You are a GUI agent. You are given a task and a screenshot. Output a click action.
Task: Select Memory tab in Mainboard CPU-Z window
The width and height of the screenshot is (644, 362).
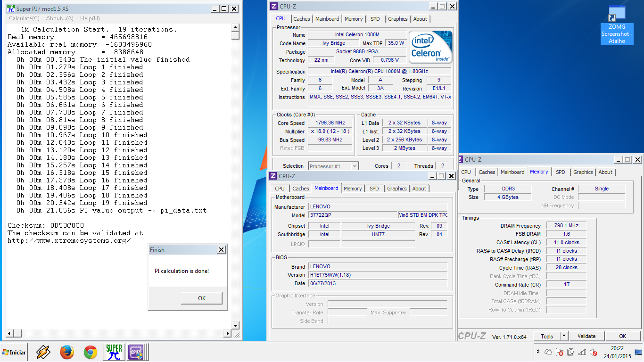(x=353, y=189)
